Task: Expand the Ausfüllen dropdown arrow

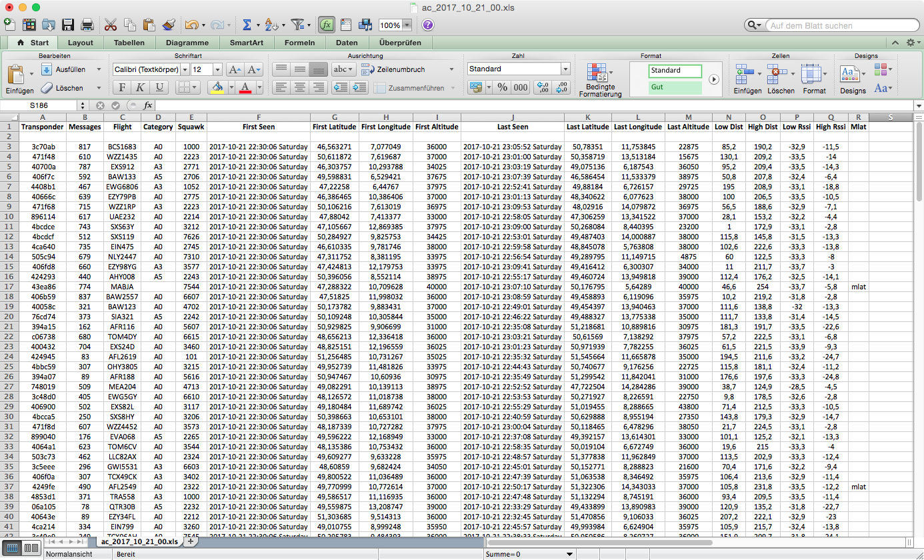Action: 99,69
